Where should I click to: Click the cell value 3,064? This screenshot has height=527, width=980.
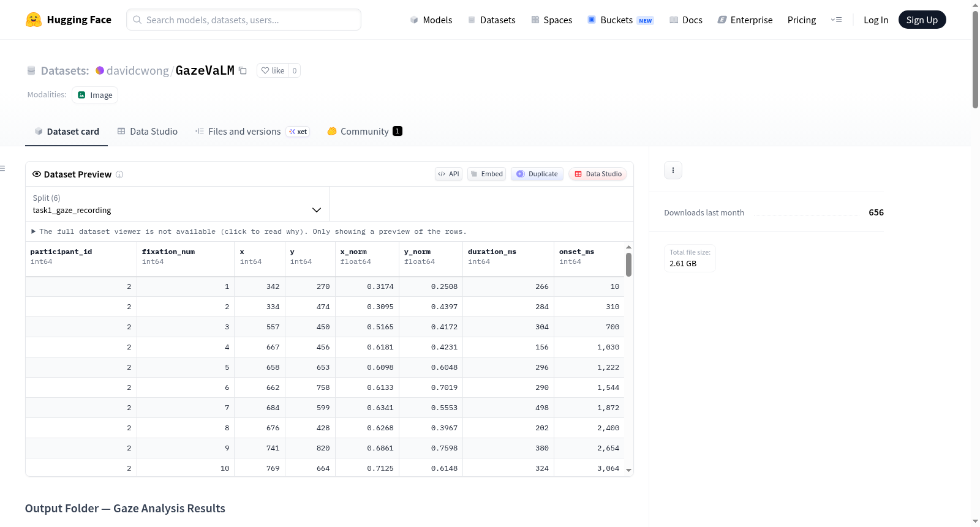pos(608,468)
